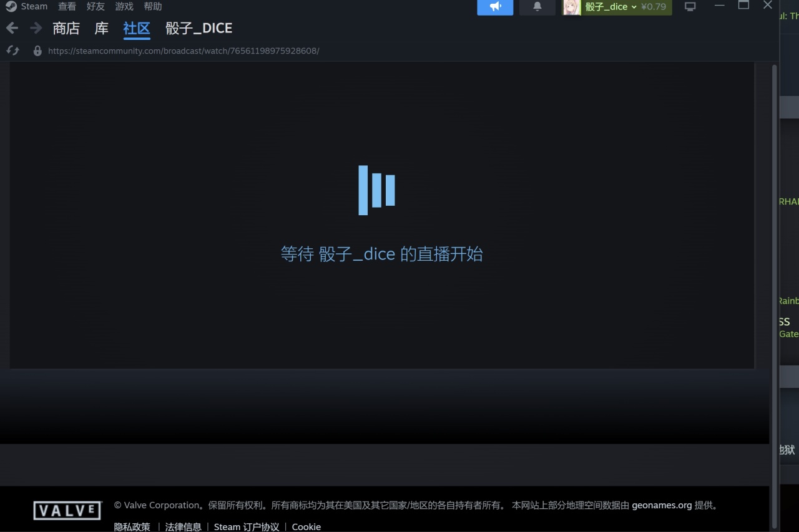
Task: Open the 帮助 menu
Action: coord(153,6)
